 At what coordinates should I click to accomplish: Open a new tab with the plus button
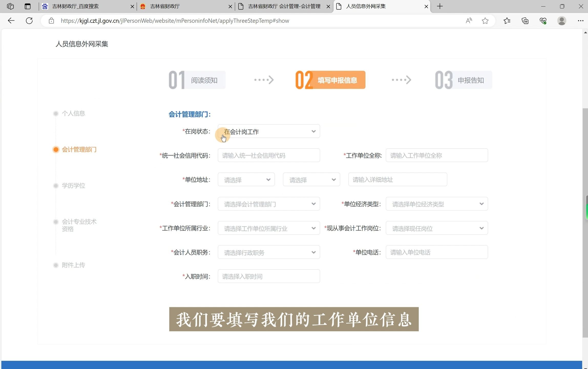point(440,6)
